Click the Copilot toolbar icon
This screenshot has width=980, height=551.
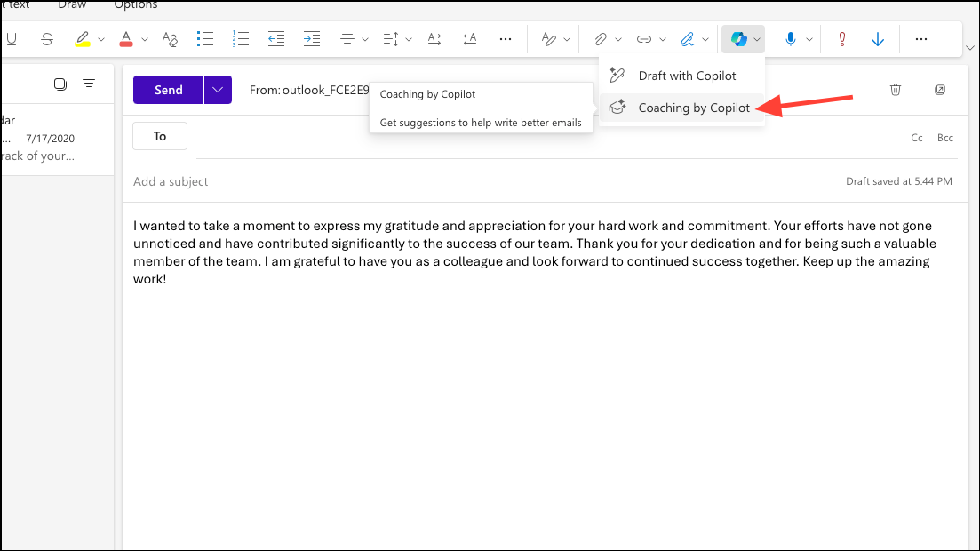pos(738,39)
